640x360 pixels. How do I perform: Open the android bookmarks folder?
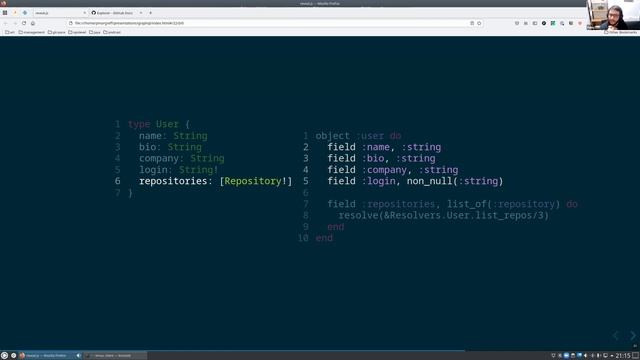(112, 32)
